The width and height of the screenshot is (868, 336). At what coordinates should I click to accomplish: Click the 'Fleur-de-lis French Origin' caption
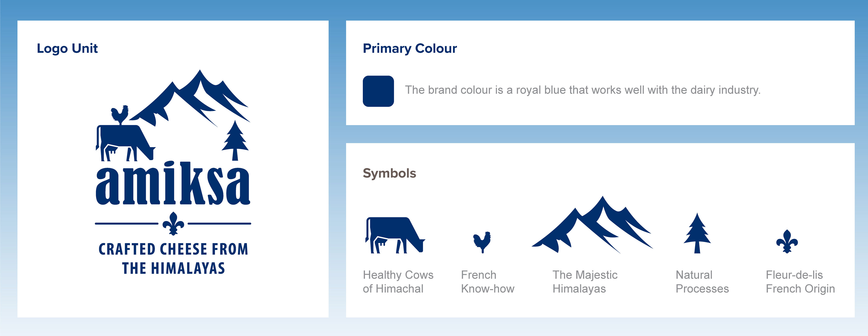(x=800, y=282)
